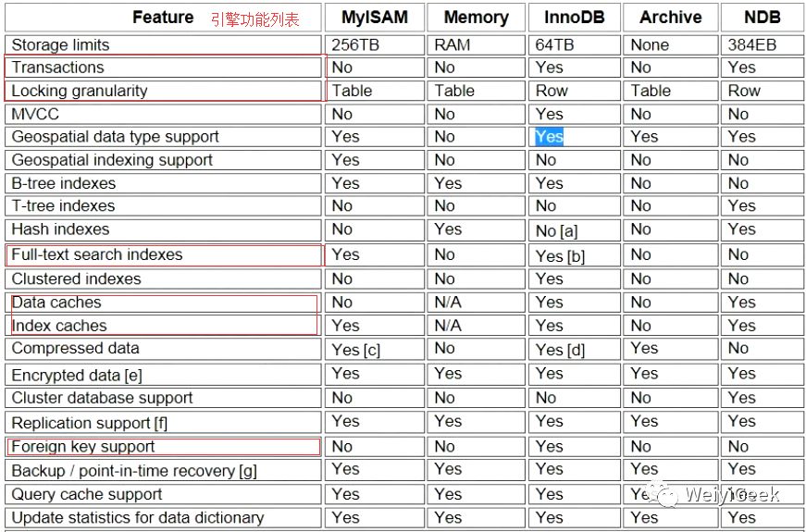Viewport: 806px width, 532px height.
Task: Click the highlighted Yes cell under InnoDB
Action: click(549, 136)
